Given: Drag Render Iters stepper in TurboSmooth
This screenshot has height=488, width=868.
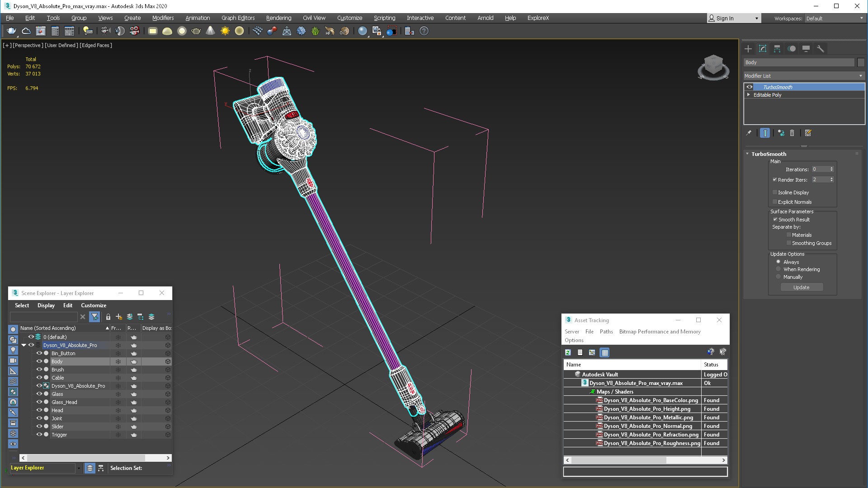Looking at the screenshot, I should coord(832,179).
